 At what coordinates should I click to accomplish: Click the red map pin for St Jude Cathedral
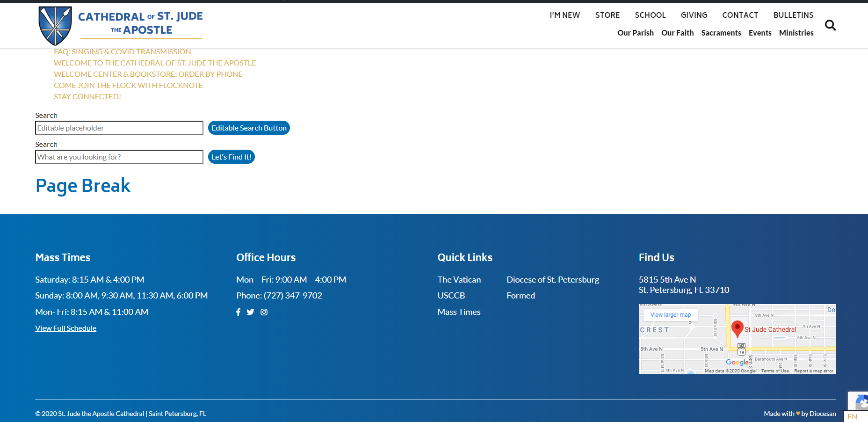tap(737, 328)
